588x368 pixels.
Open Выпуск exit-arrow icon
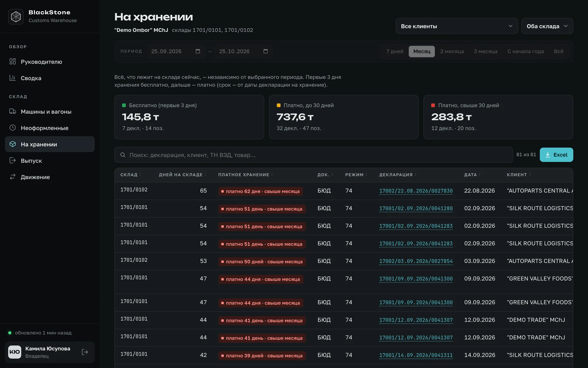[x=13, y=160]
